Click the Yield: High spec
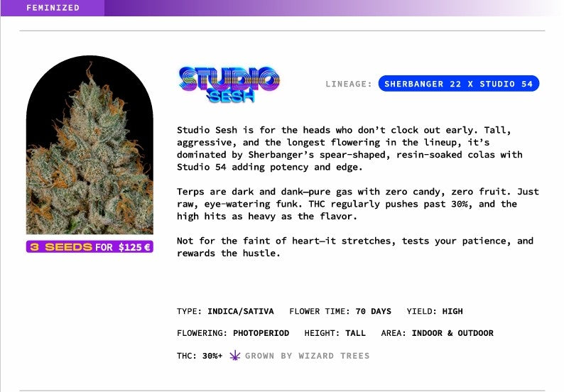Viewport: 564px width, 392px height. click(x=434, y=311)
